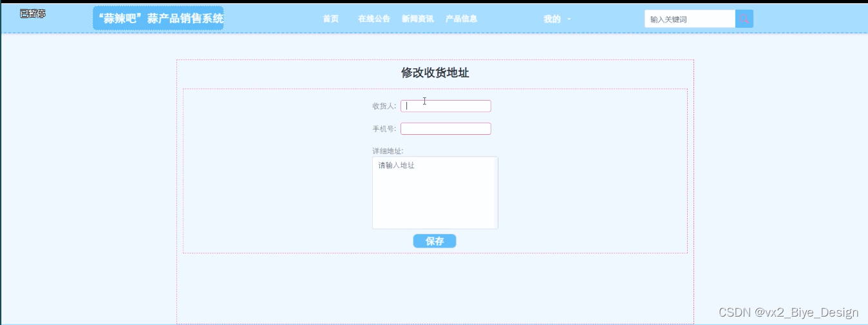Viewport: 868px width, 325px height.
Task: Open the 新闻资讯 menu item
Action: pyautogui.click(x=417, y=19)
